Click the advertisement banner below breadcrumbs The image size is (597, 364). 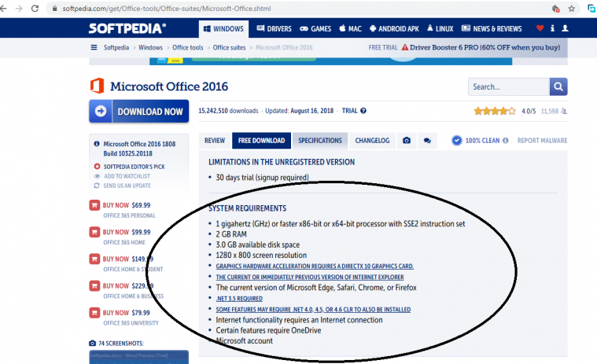pos(330,61)
